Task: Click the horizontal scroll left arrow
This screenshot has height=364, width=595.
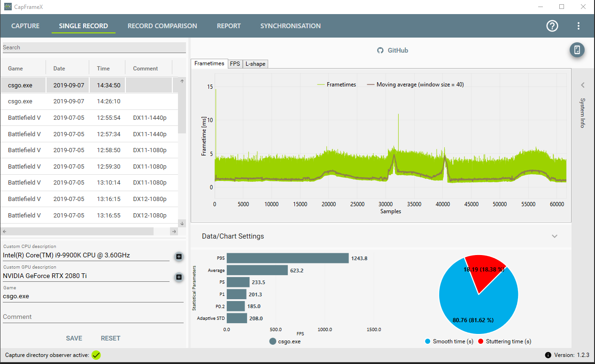Action: 4,232
